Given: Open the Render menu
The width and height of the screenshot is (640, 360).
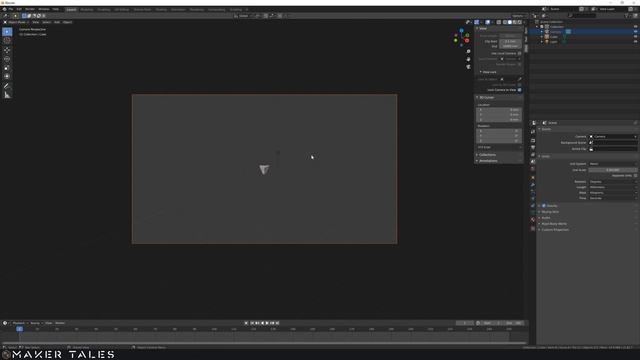Looking at the screenshot, I should (x=30, y=9).
